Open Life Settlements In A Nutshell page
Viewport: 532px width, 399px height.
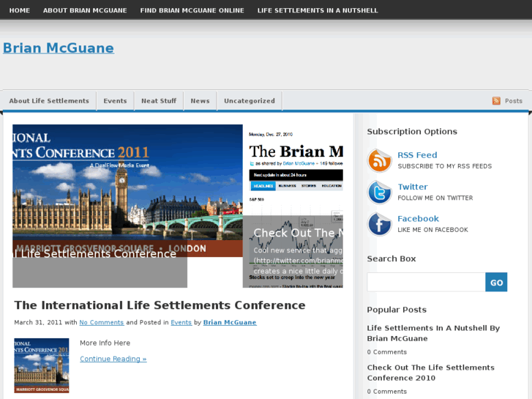coord(318,10)
